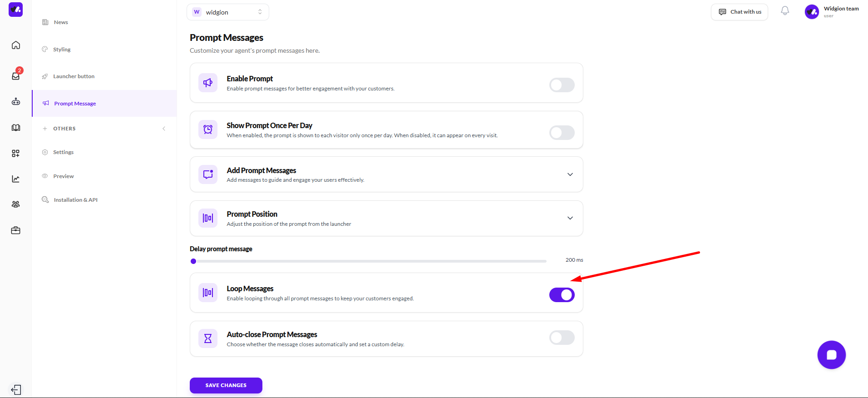Click the robot agent icon in sidebar
868x398 pixels.
pos(16,102)
